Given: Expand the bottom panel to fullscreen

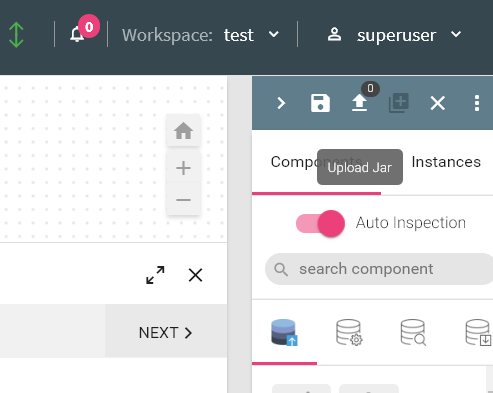Looking at the screenshot, I should click(155, 275).
